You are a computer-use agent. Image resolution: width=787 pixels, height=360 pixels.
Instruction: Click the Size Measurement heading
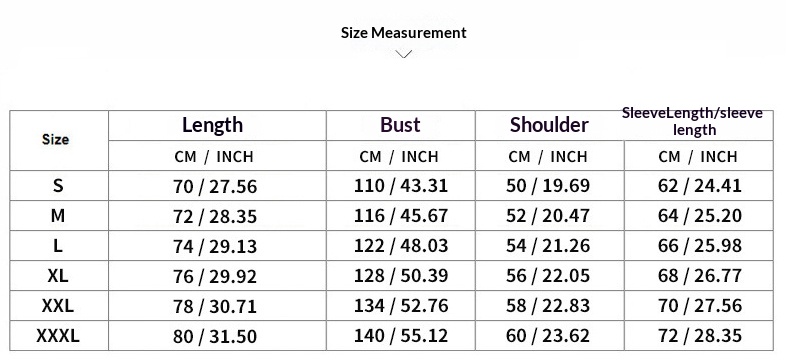(404, 33)
